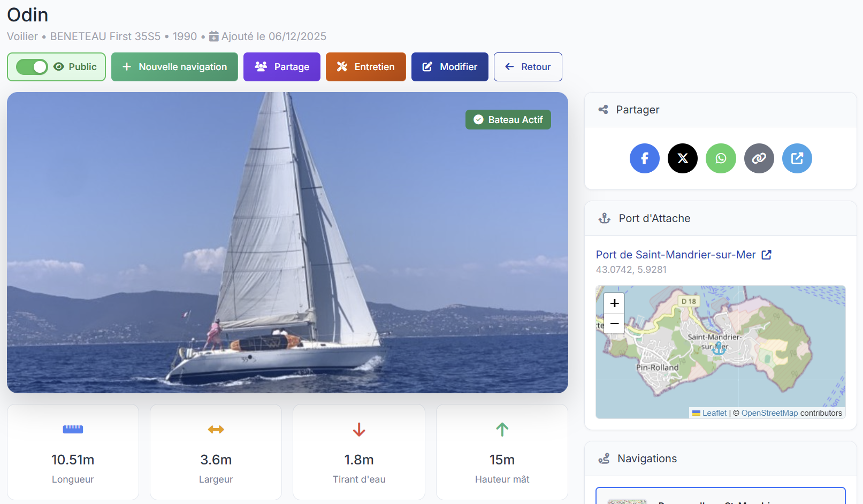The height and width of the screenshot is (504, 863).
Task: Share the boat on Facebook
Action: 644,158
